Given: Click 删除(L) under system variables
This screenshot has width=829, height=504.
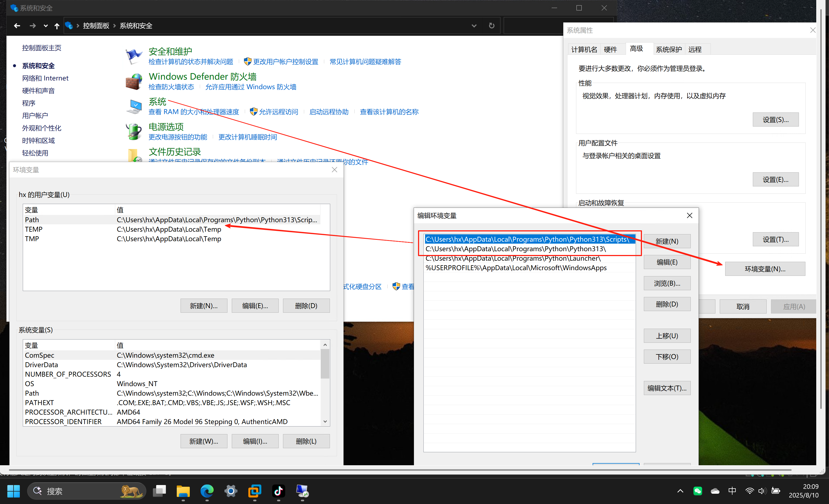Looking at the screenshot, I should click(x=306, y=441).
